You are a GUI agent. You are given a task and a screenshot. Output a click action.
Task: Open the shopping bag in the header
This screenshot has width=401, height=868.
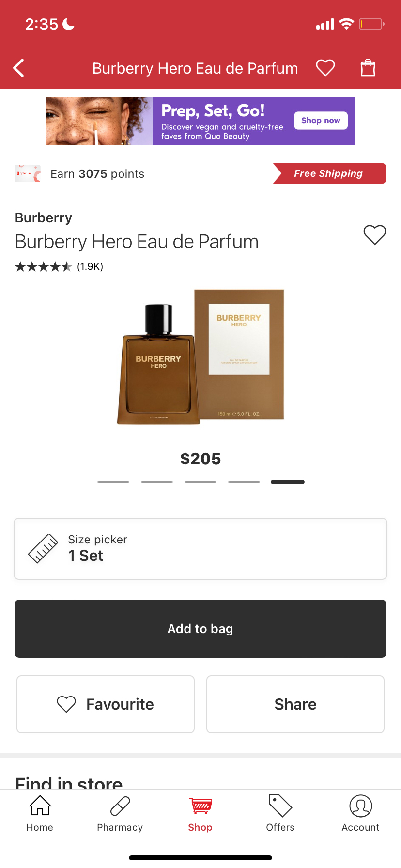368,68
